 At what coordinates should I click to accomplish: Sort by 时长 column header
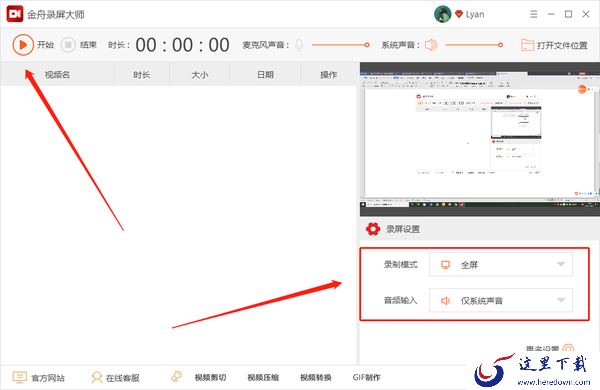point(142,75)
